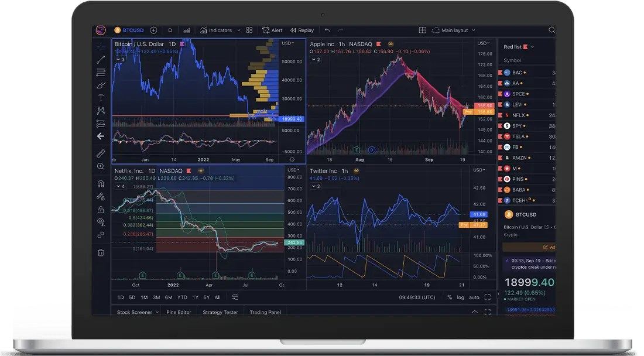Collapse the Netflix chart indicator legend

click(x=120, y=186)
